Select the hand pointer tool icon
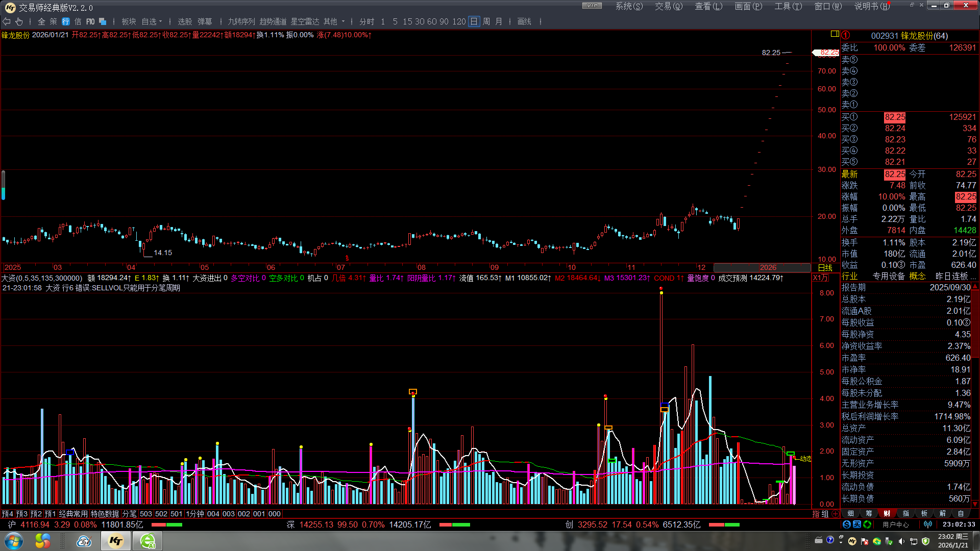Screen dimensions: 980x551 [x=19, y=21]
